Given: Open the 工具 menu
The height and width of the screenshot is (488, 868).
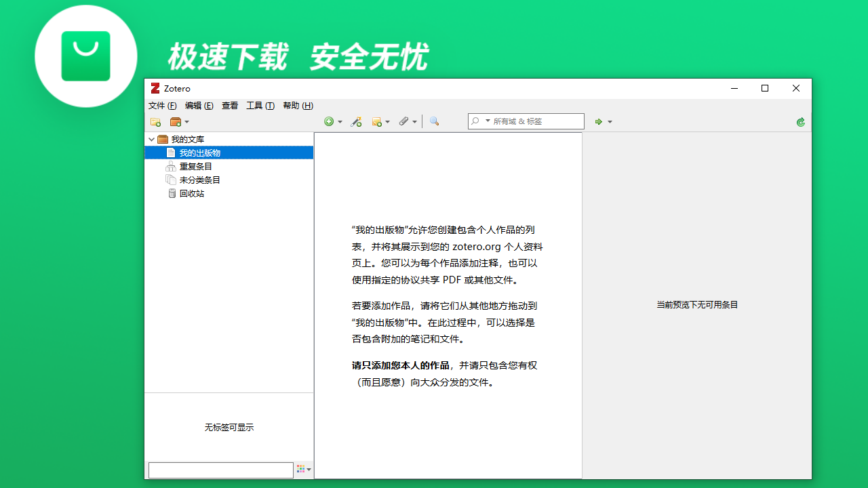Looking at the screenshot, I should pos(260,106).
